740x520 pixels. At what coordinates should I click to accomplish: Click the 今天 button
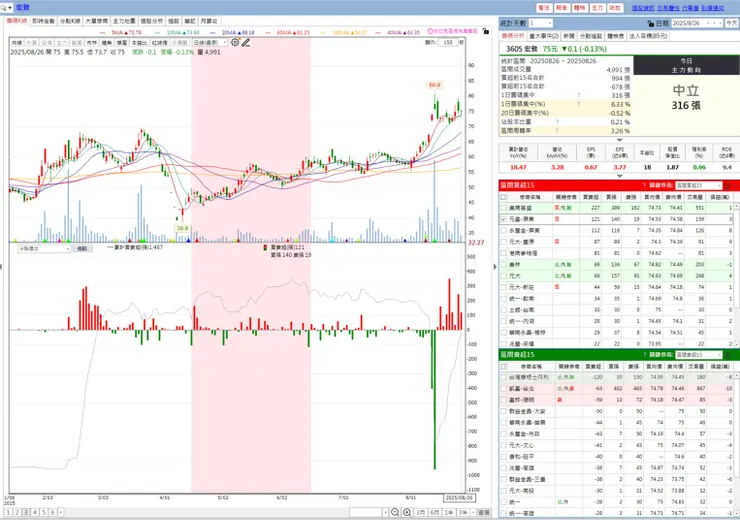click(x=732, y=23)
